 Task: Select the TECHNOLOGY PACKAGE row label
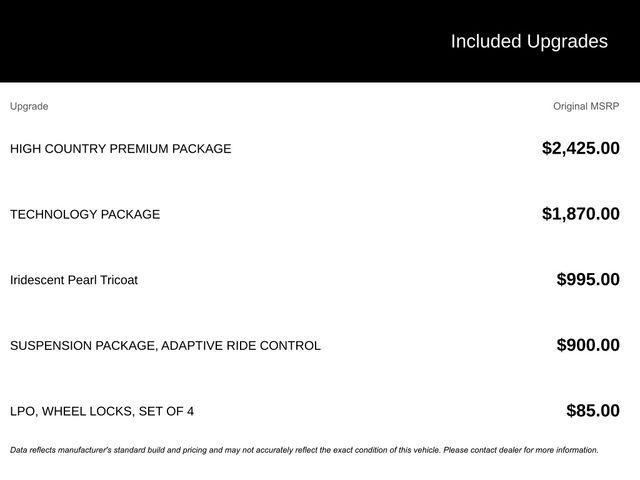85,214
